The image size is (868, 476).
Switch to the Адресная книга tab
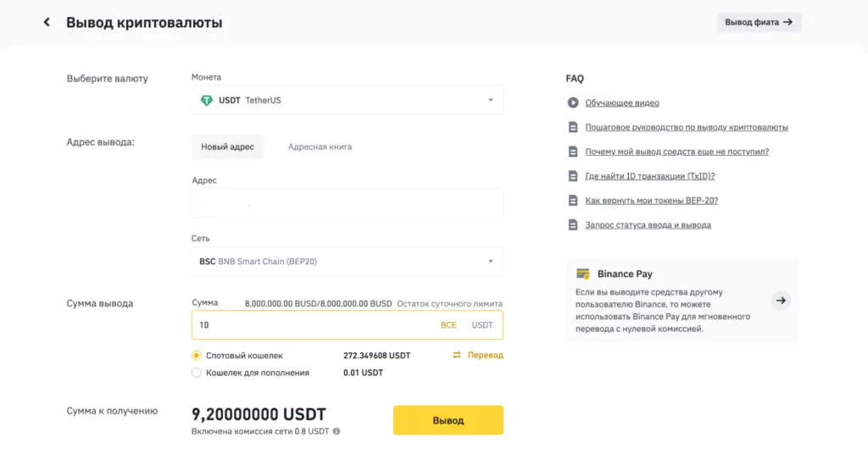[320, 147]
